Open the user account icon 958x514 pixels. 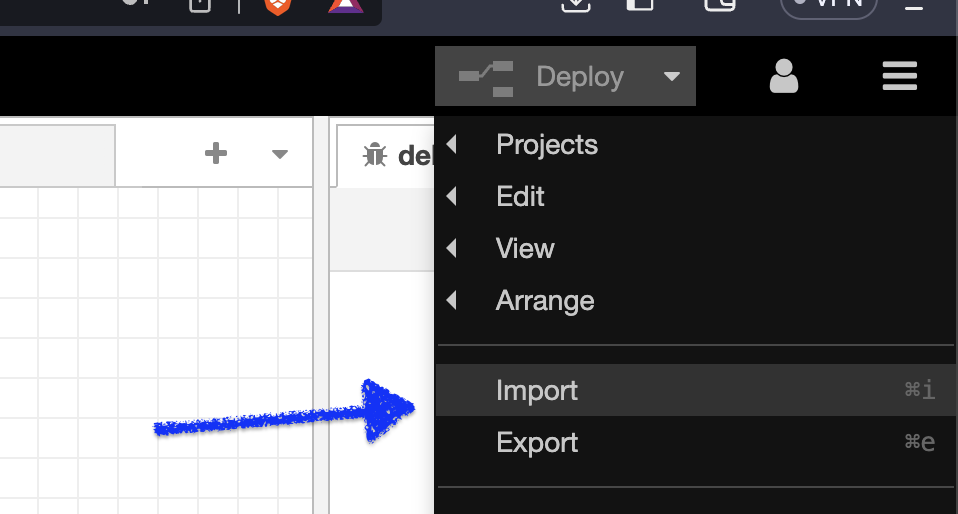click(783, 77)
